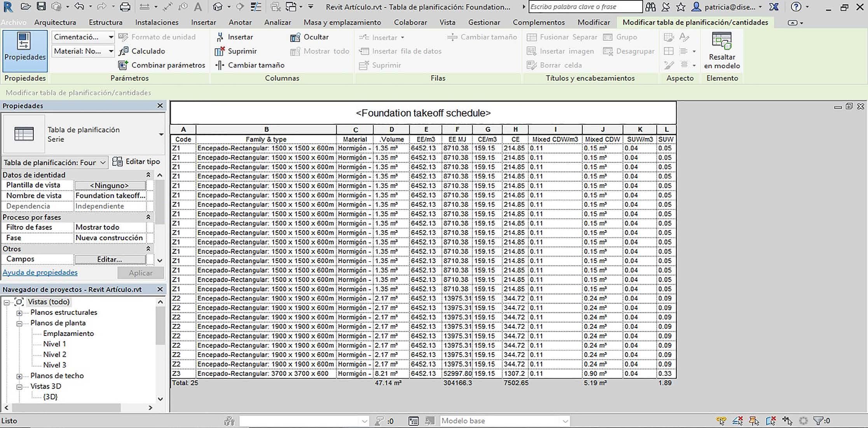Open the Cimentació... category dropdown

pos(83,37)
